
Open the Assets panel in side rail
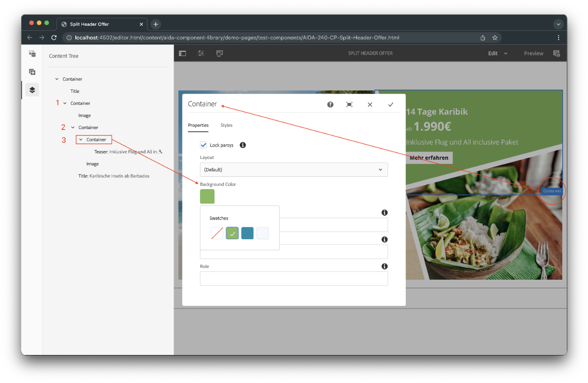[32, 54]
